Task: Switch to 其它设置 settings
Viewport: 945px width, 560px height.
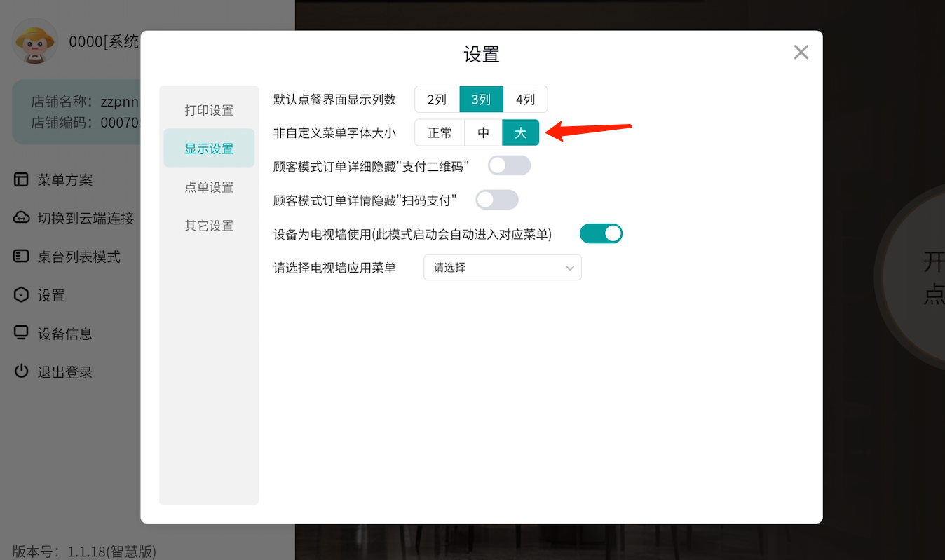Action: click(209, 225)
